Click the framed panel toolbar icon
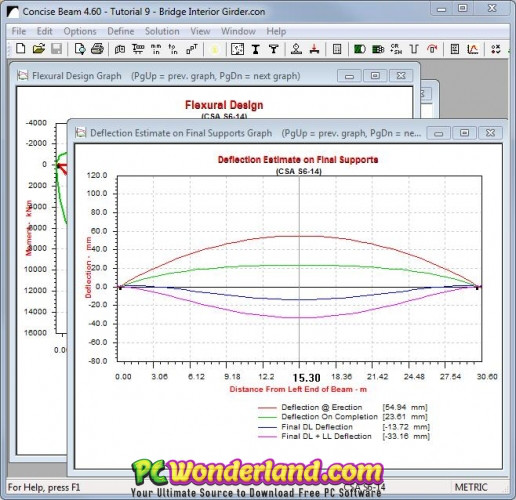The width and height of the screenshot is (516, 500). (337, 49)
